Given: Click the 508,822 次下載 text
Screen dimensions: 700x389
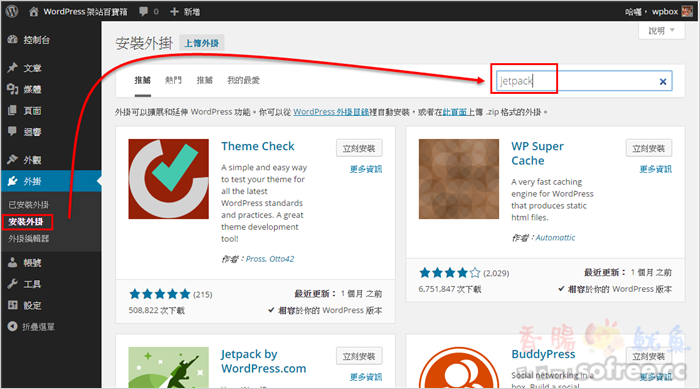Looking at the screenshot, I should [156, 310].
